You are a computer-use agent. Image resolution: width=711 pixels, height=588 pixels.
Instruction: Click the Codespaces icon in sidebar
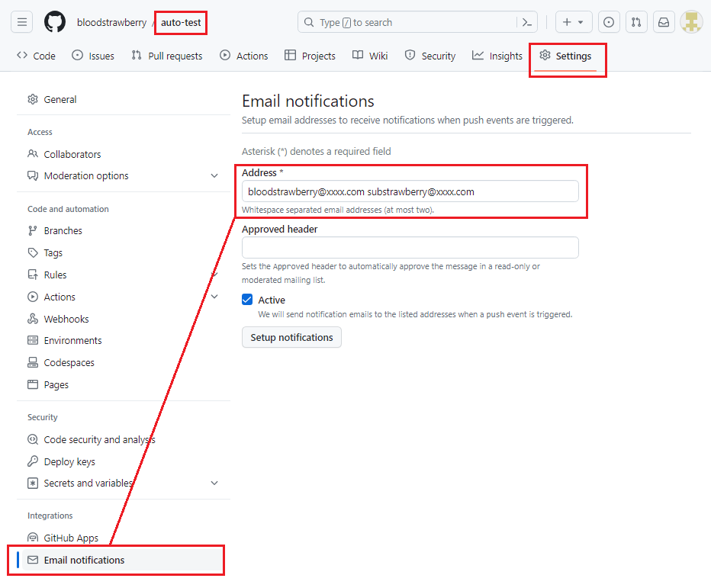coord(33,363)
